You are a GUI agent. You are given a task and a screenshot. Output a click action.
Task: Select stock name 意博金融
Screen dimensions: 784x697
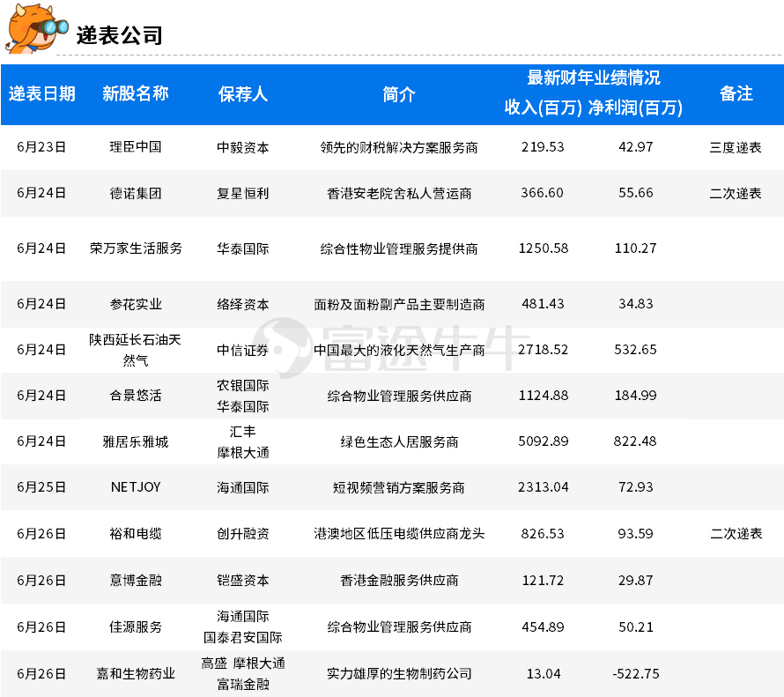[x=136, y=581]
